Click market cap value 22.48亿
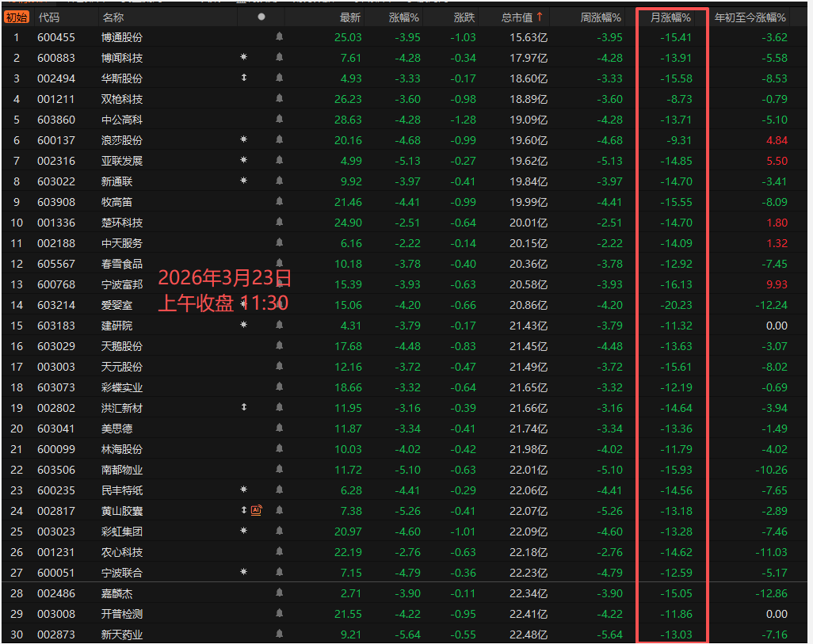Screen dimensions: 813x644 click(x=529, y=634)
